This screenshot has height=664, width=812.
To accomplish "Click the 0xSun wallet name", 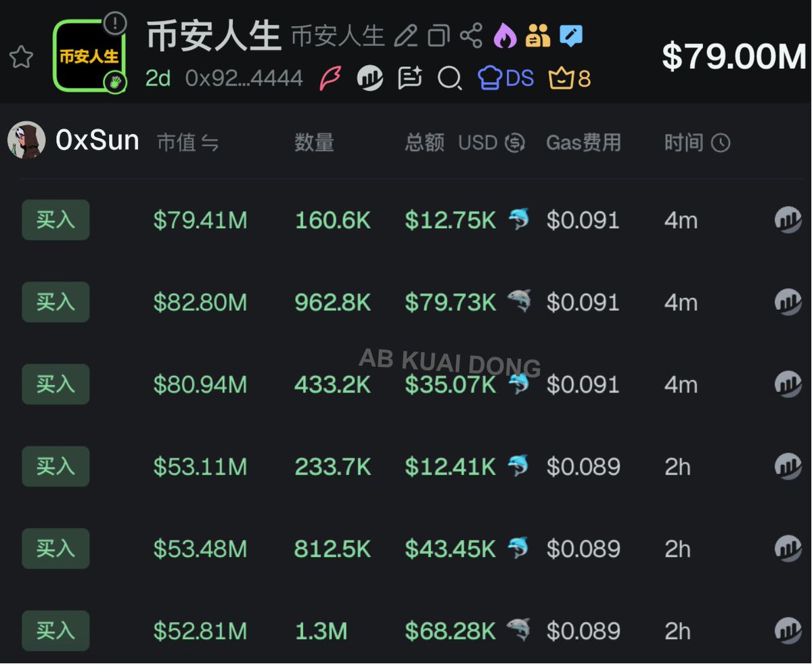I will tap(97, 141).
